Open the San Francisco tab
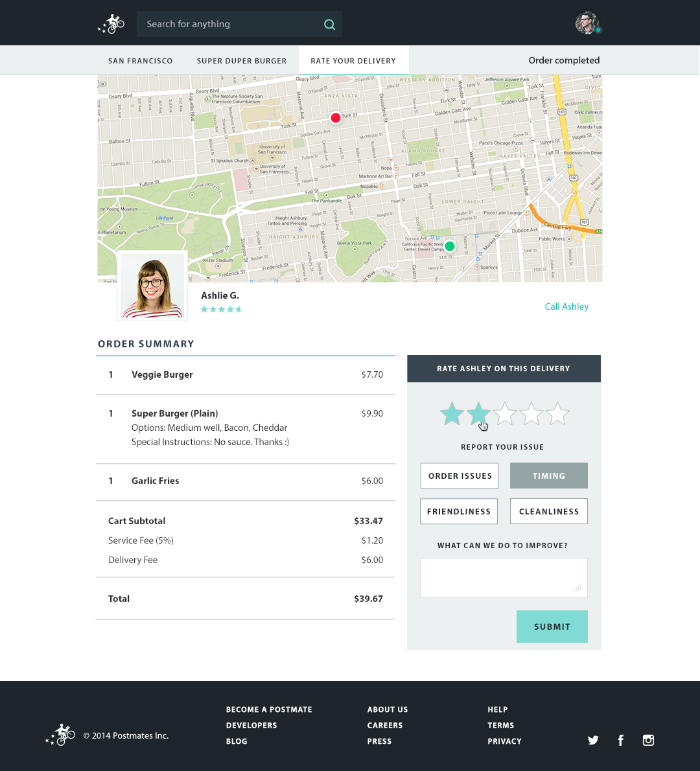Screen dimensions: 700x771 click(x=140, y=61)
